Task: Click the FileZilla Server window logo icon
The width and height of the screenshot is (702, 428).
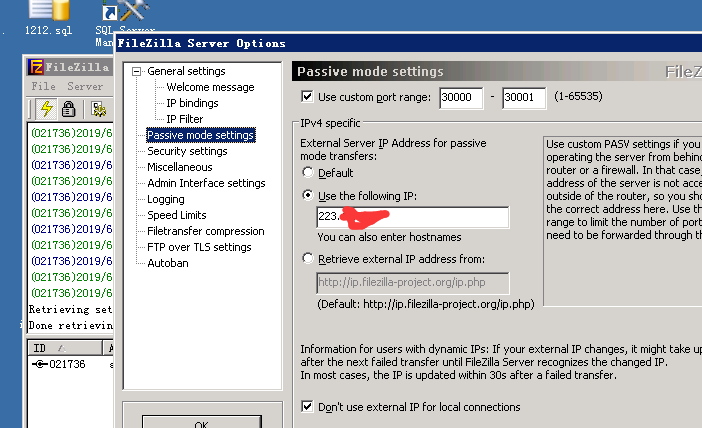Action: (36, 67)
